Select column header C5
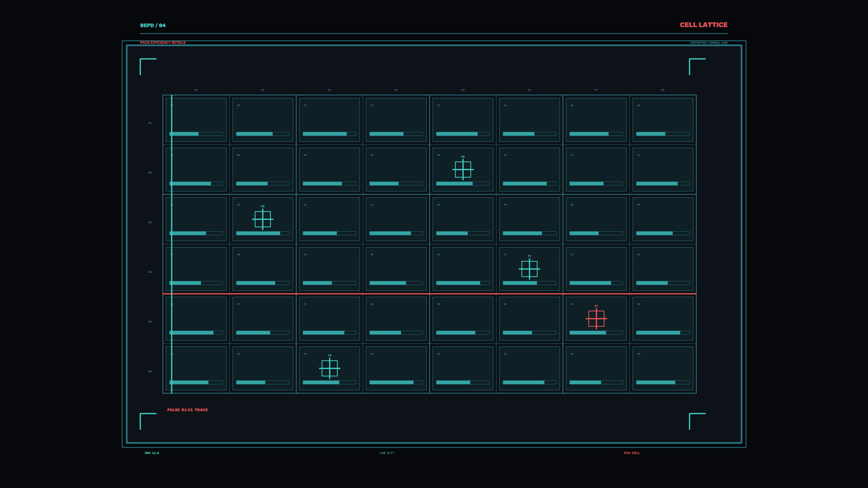Viewport: 868px width, 488px height. (x=463, y=90)
